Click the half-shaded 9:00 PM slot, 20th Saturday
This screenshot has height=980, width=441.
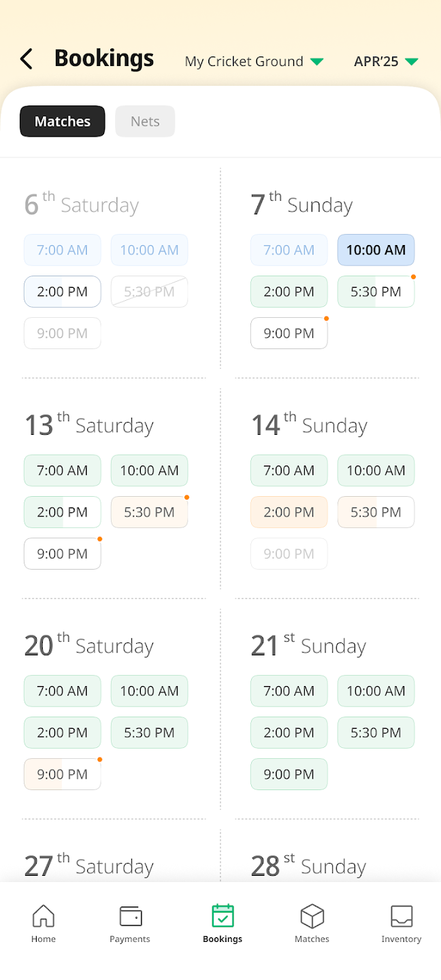click(x=62, y=774)
